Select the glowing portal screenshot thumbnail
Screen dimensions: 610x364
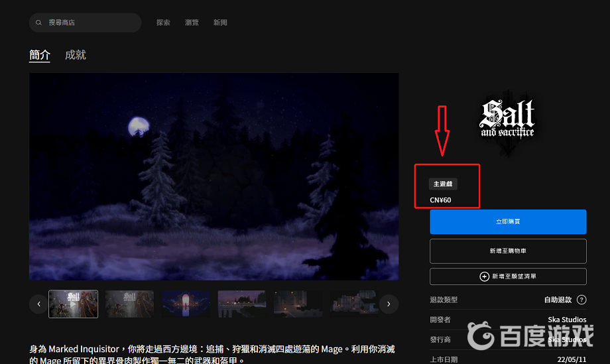(x=186, y=304)
